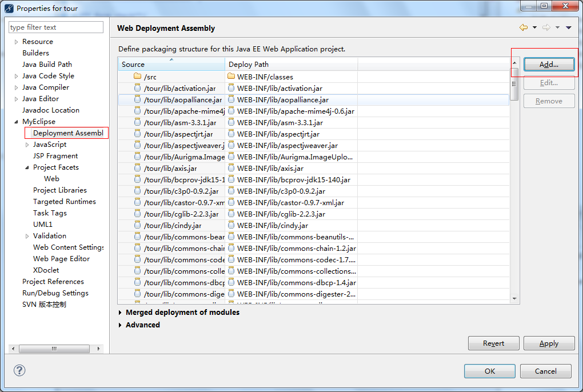Screen dimensions: 583x392
Task: Expand the Java Compiler tree node
Action: [x=16, y=87]
